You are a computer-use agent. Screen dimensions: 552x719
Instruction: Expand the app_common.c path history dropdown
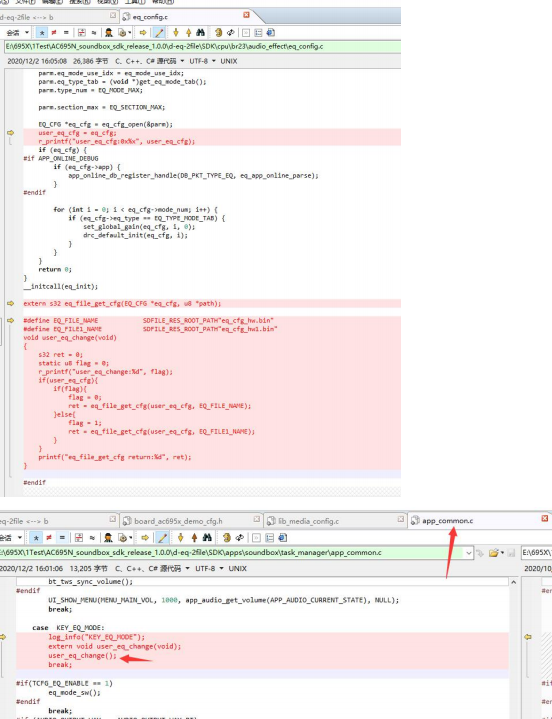[x=469, y=553]
